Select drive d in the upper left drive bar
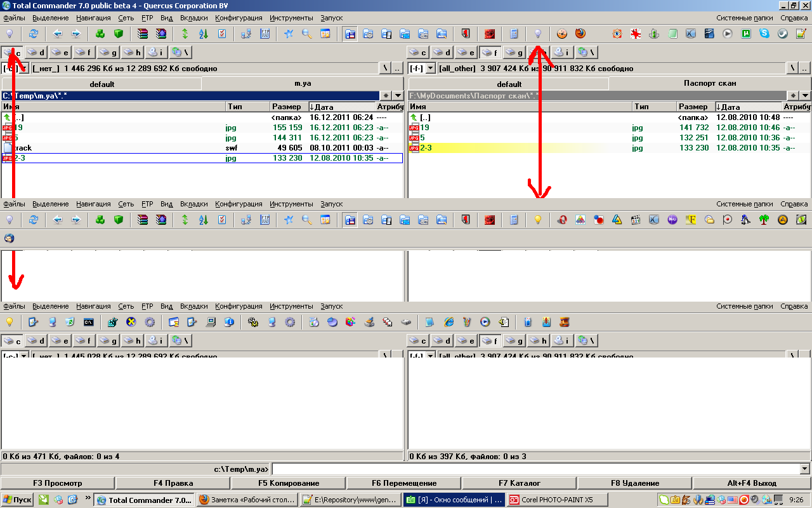Viewport: 812px width, 508px height. coord(36,52)
